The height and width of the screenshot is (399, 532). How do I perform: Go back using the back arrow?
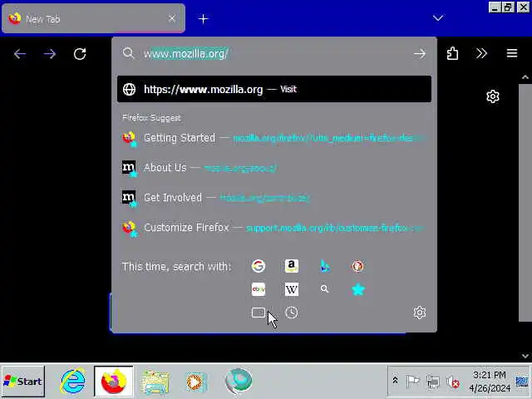(x=20, y=54)
